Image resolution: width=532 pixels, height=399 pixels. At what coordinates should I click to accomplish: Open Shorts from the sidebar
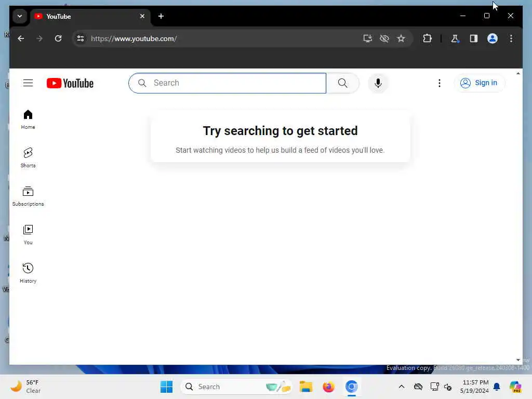28,157
